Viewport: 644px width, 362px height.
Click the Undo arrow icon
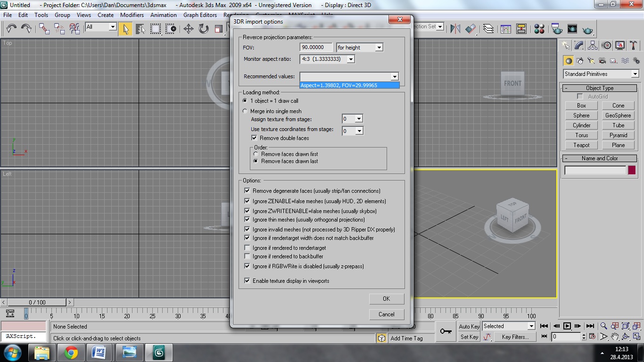coord(11,29)
